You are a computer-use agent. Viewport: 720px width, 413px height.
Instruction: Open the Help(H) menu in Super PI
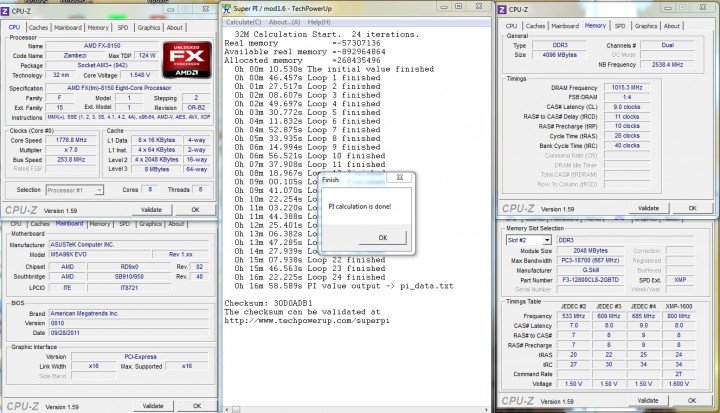click(319, 22)
